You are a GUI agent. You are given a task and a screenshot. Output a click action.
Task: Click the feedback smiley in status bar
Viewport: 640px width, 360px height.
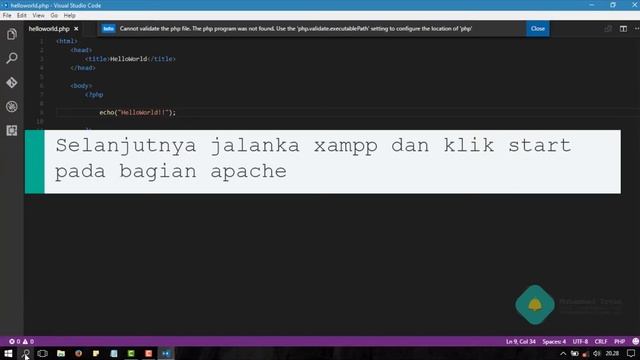click(x=635, y=341)
